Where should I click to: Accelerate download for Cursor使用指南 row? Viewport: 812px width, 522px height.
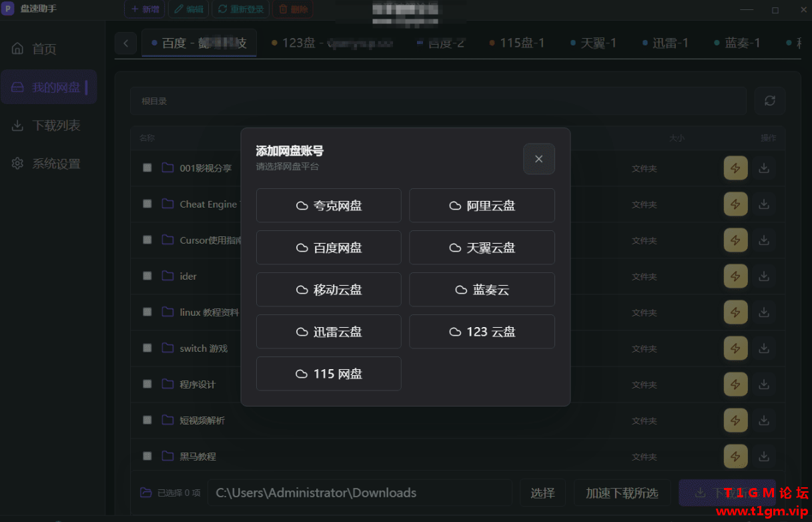pyautogui.click(x=736, y=240)
